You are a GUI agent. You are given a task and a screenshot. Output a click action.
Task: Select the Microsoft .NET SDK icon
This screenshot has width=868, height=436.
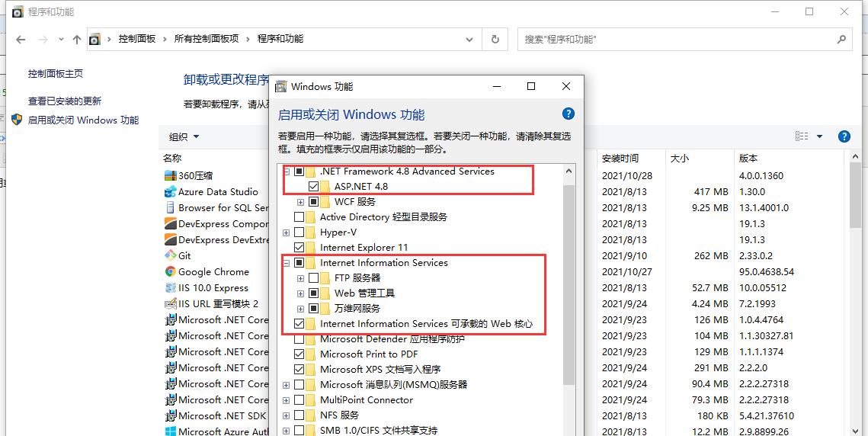tap(171, 415)
